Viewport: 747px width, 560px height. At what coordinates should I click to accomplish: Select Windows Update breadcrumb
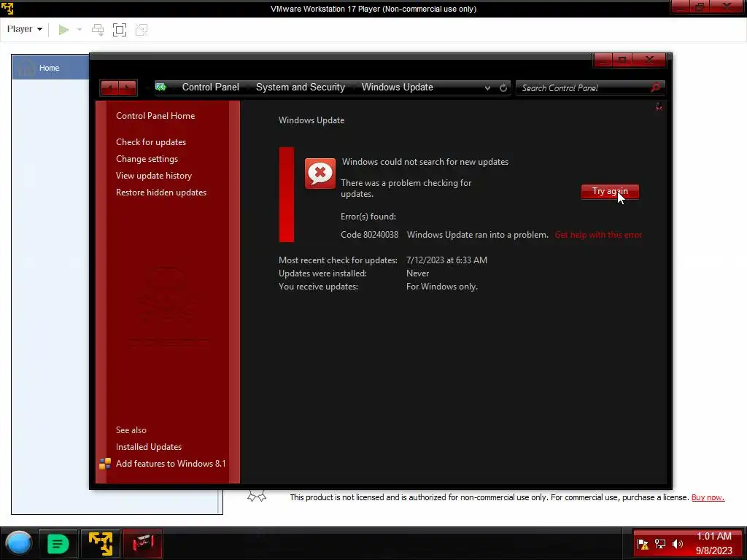tap(398, 87)
